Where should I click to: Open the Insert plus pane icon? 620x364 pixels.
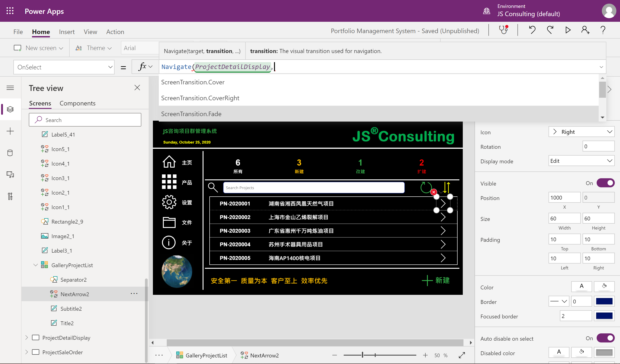(10, 131)
